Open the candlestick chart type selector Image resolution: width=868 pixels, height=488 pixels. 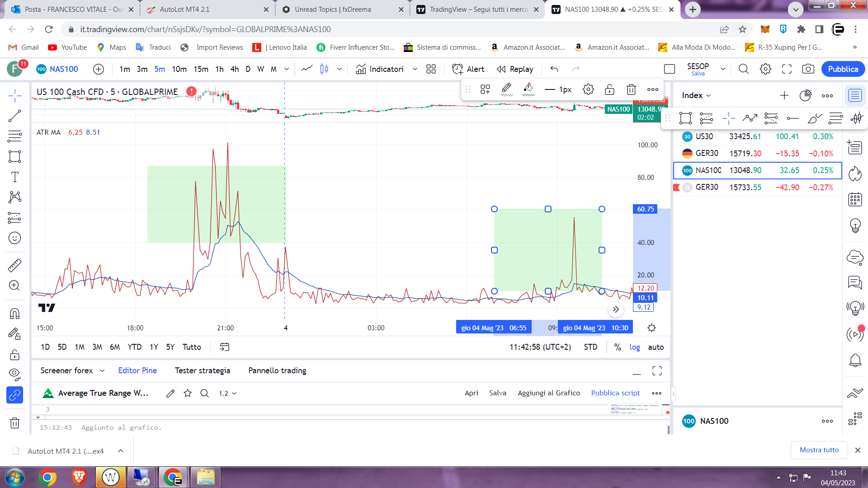coord(325,69)
